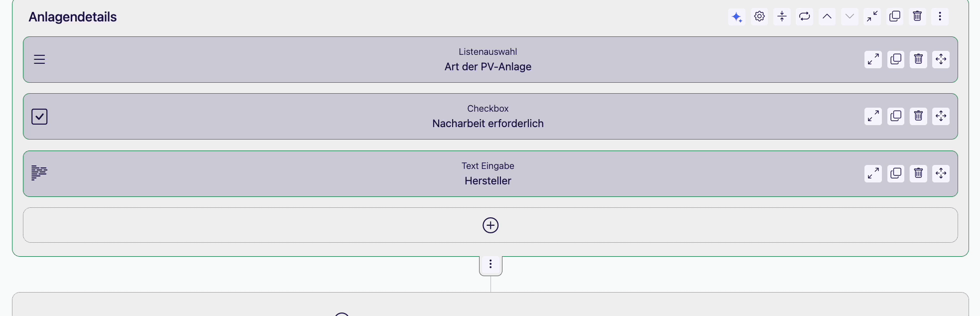Open the Anlagendetails three-dot overflow menu

tap(940, 16)
